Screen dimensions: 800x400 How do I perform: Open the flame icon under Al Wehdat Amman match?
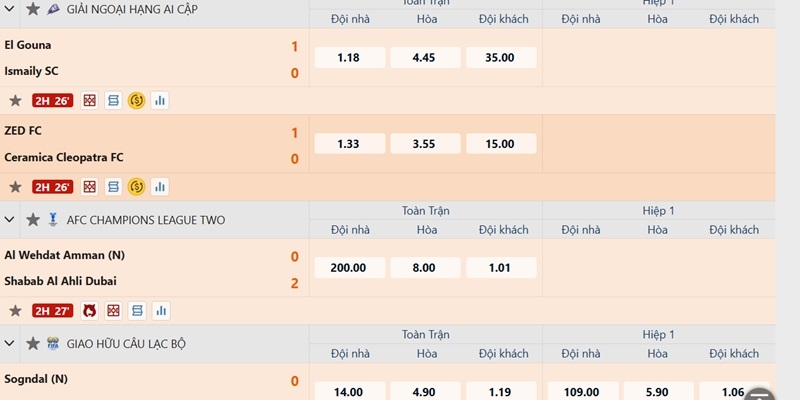(x=90, y=311)
